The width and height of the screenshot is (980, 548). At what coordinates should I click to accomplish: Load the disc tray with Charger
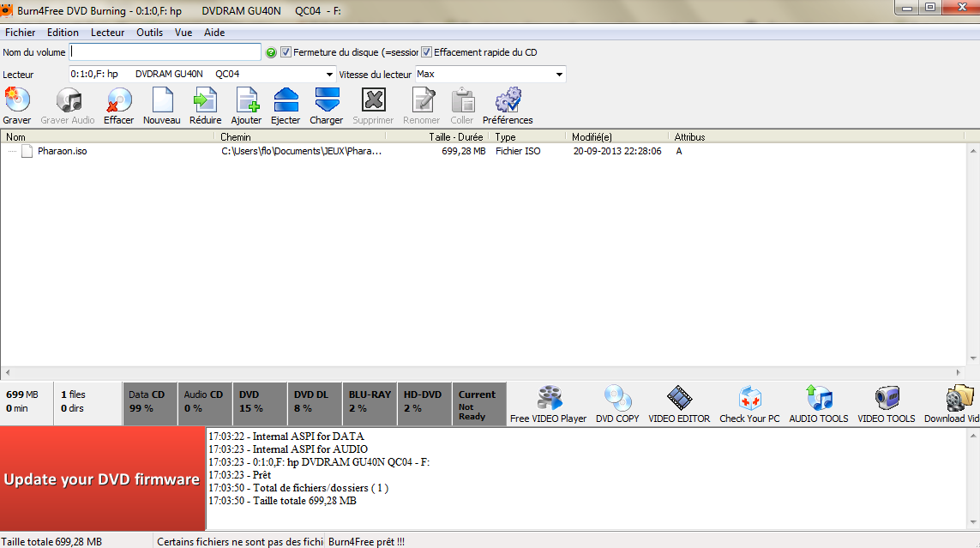327,100
